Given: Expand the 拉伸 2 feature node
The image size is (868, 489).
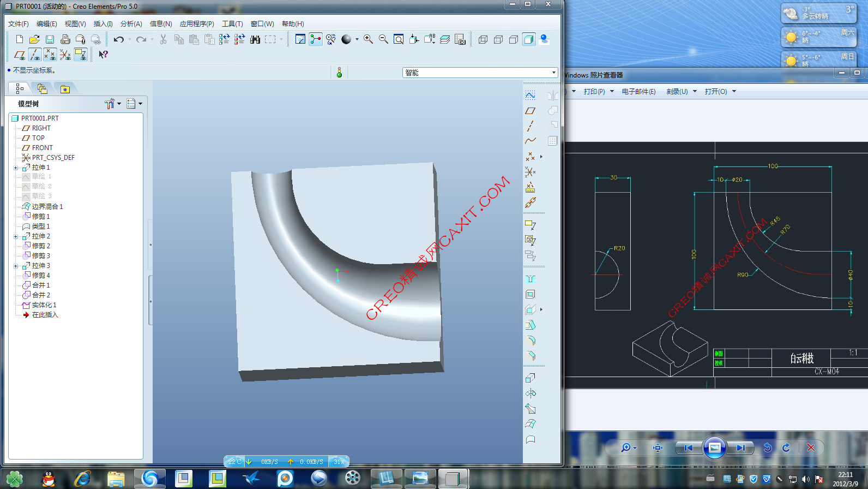Looking at the screenshot, I should (16, 236).
